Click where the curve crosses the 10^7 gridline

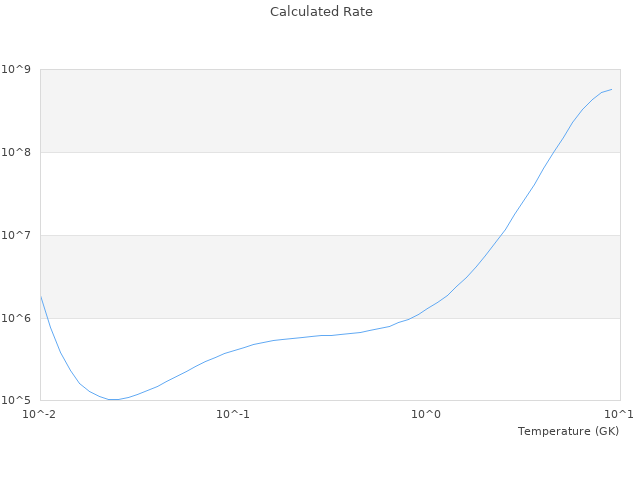tap(502, 235)
